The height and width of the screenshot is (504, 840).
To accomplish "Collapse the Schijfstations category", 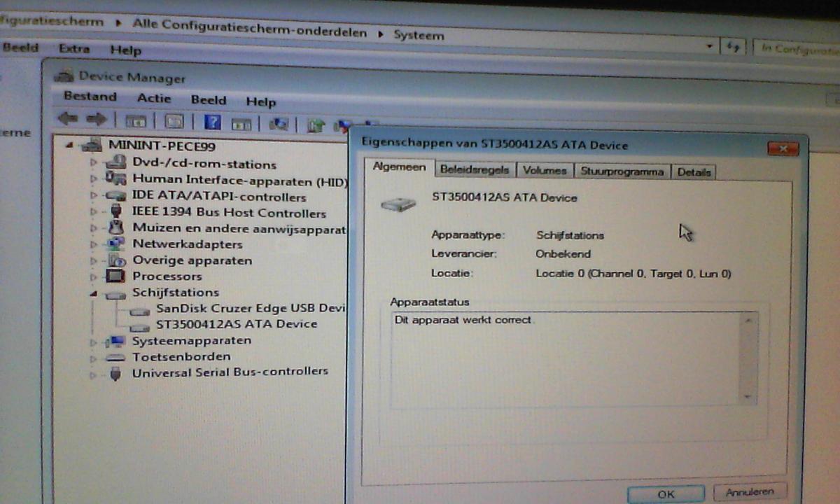I will [x=94, y=293].
